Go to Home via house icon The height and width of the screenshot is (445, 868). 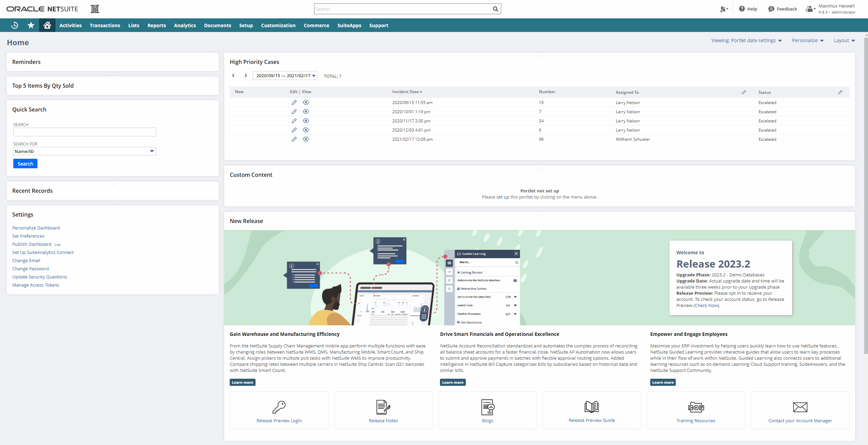(x=47, y=25)
